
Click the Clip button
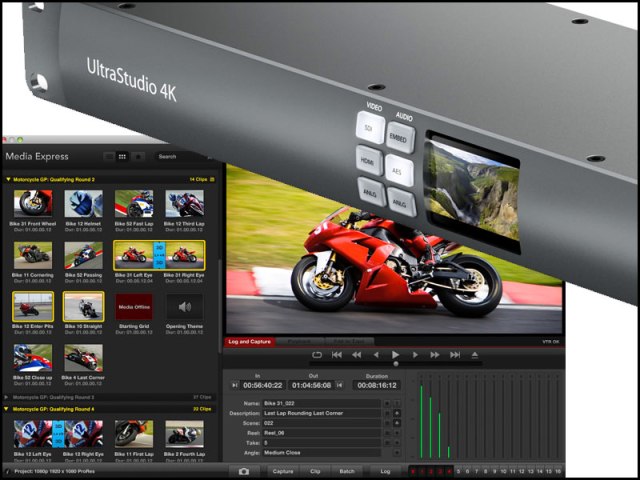pyautogui.click(x=315, y=471)
